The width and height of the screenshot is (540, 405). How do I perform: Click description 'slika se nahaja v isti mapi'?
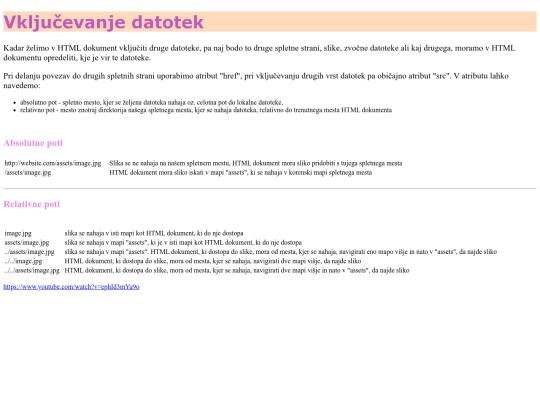pos(154,233)
